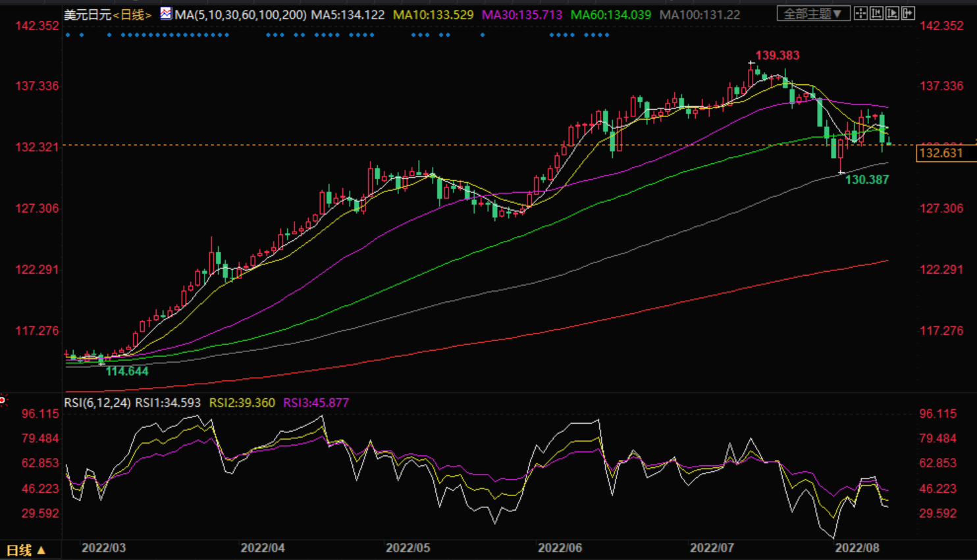
Task: Click the RSI2:39.360 value
Action: (242, 403)
